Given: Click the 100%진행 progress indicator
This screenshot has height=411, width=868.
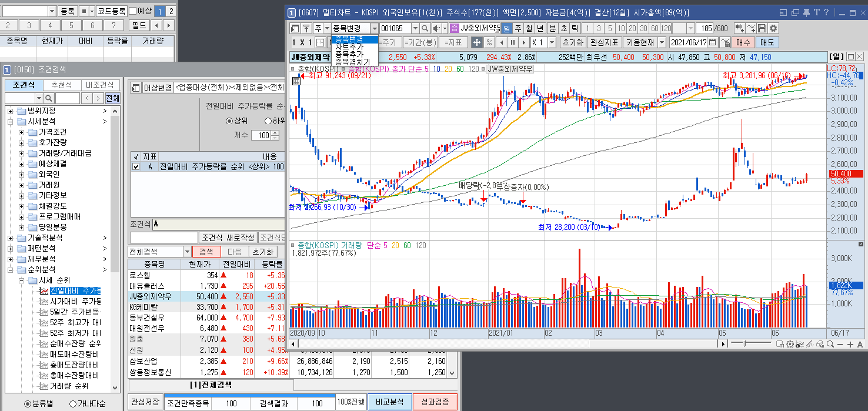Looking at the screenshot, I should pos(351,402).
